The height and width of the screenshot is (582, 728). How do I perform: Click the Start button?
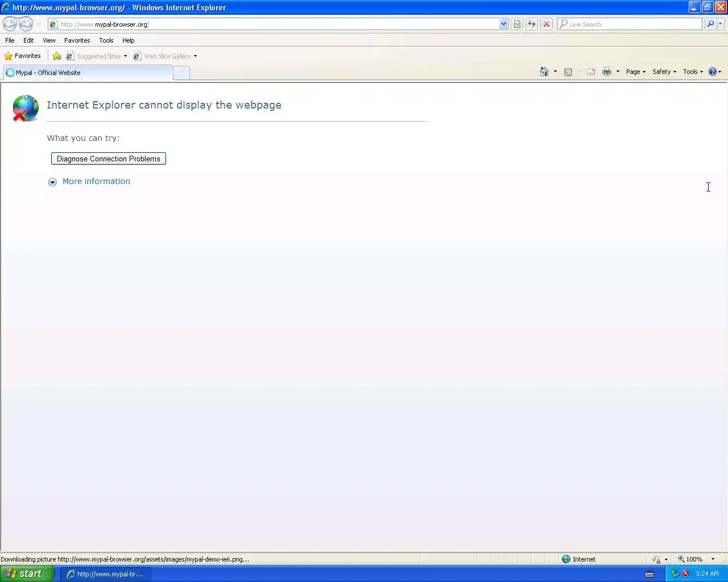click(27, 573)
